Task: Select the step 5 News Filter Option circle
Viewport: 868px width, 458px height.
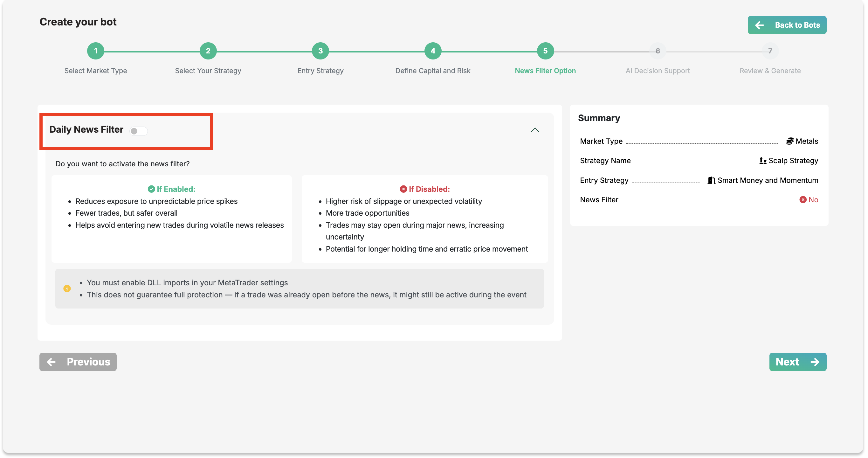Action: click(x=545, y=51)
